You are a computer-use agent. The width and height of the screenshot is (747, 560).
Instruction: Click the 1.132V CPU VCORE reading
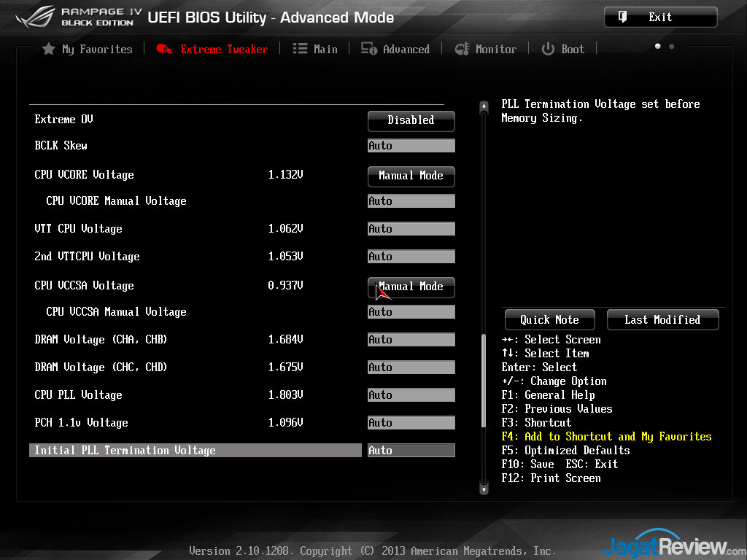(x=285, y=175)
